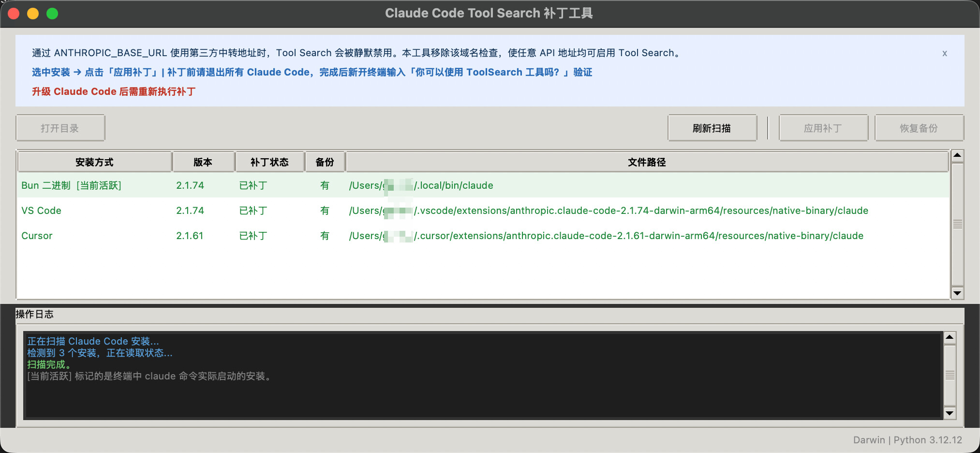980x453 pixels.
Task: Click the 刷新扫描 button
Action: coord(712,128)
